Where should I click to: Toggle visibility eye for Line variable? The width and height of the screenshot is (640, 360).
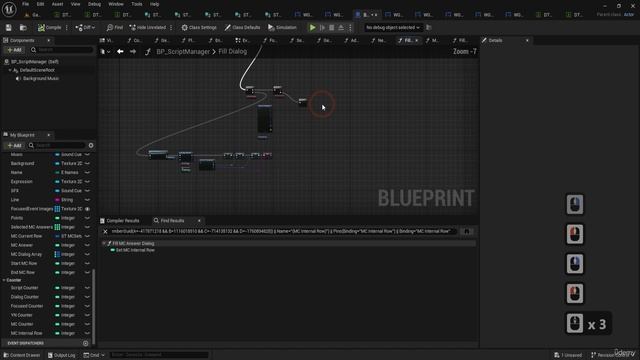pyautogui.click(x=87, y=200)
